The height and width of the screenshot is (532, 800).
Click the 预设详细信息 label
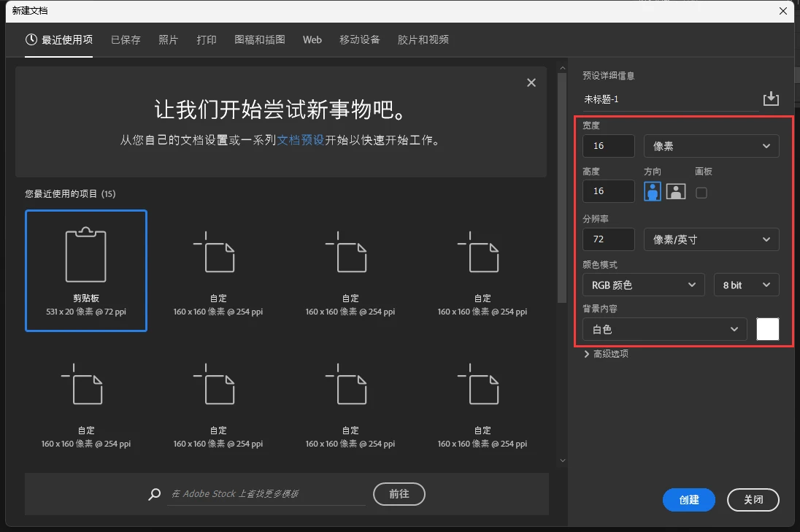(609, 76)
